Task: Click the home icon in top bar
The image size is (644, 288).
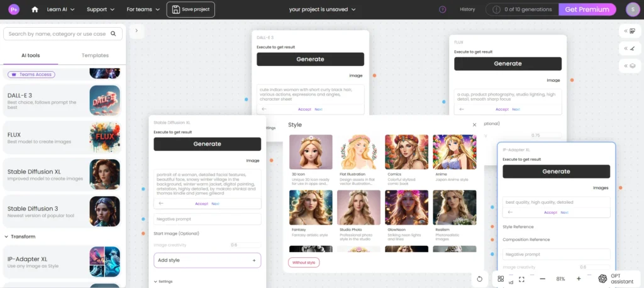Action: coord(35,9)
